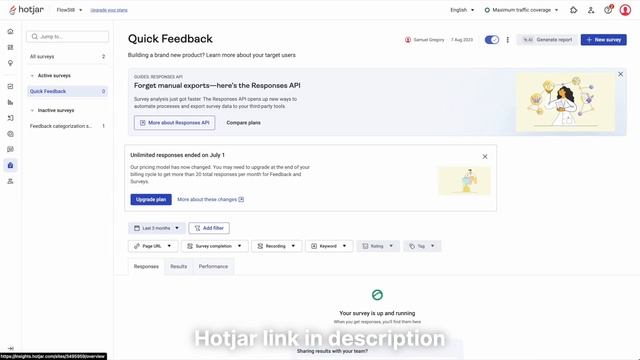Open the Dashboards grid icon in left sidebar

coord(11,47)
